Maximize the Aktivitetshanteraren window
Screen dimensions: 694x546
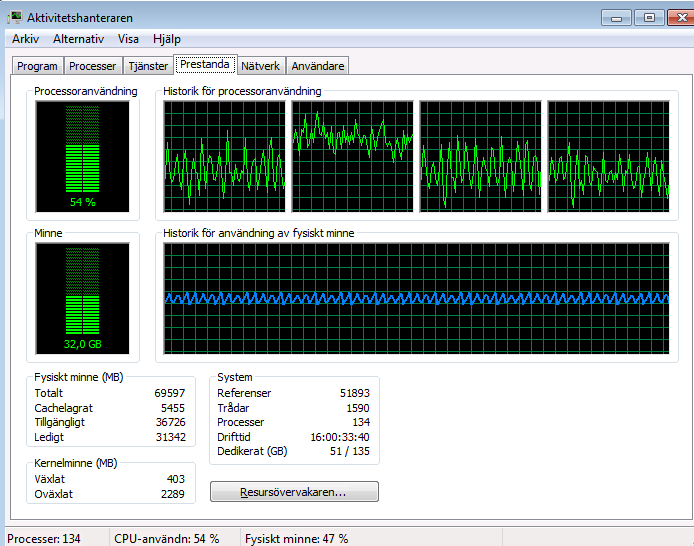[x=647, y=17]
